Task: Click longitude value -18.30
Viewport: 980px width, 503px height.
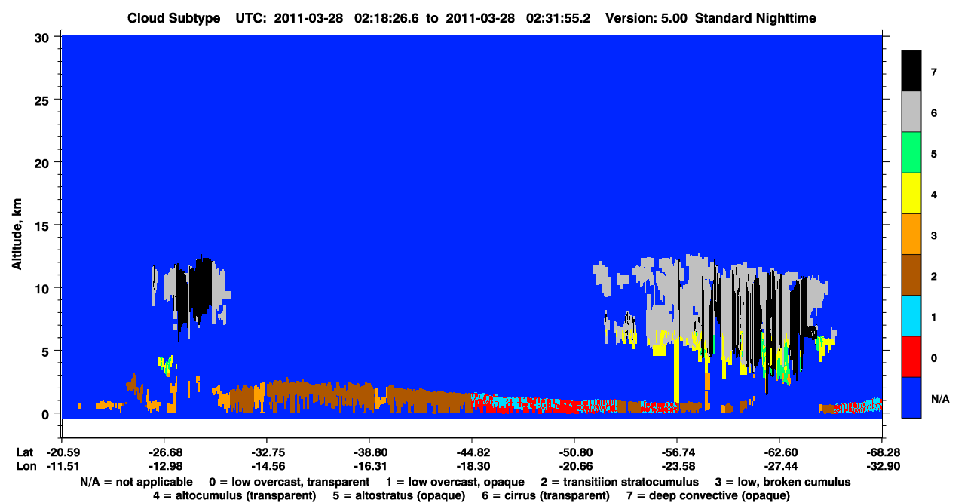Action: [471, 466]
